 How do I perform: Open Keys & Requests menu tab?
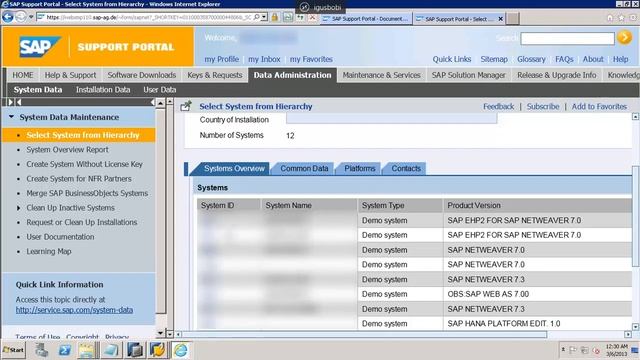point(215,75)
